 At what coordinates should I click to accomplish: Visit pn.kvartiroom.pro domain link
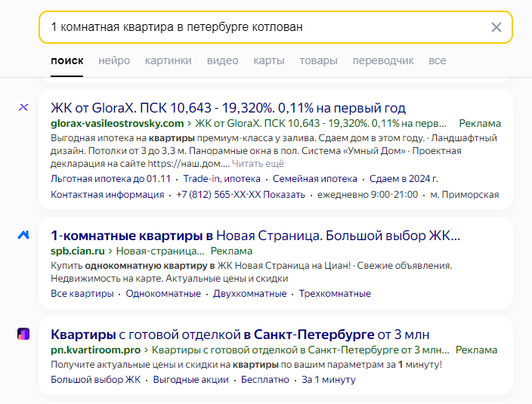click(x=96, y=350)
